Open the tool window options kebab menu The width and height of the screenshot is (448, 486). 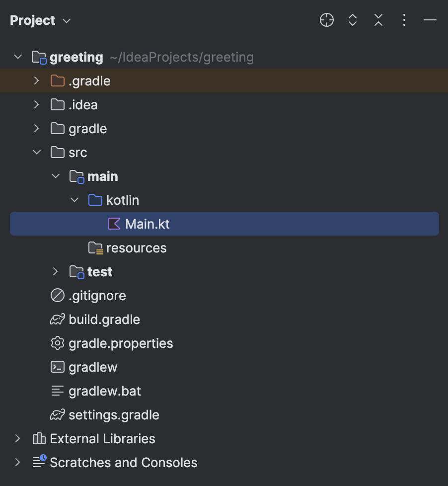[x=404, y=20]
